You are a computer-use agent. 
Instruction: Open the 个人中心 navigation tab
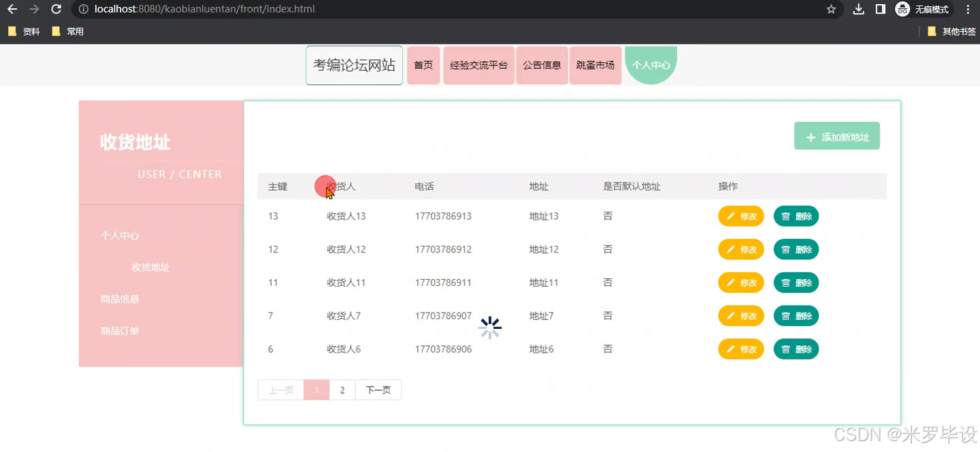[651, 65]
